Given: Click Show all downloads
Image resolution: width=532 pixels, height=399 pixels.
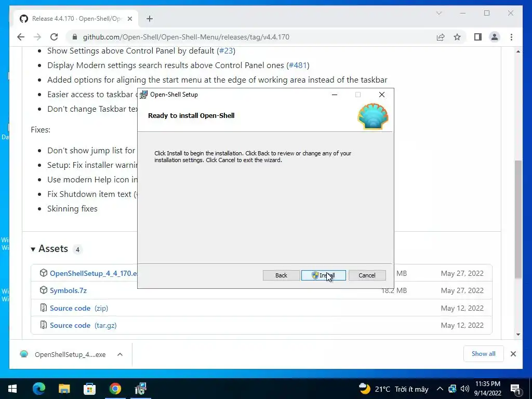Looking at the screenshot, I should click(x=483, y=354).
